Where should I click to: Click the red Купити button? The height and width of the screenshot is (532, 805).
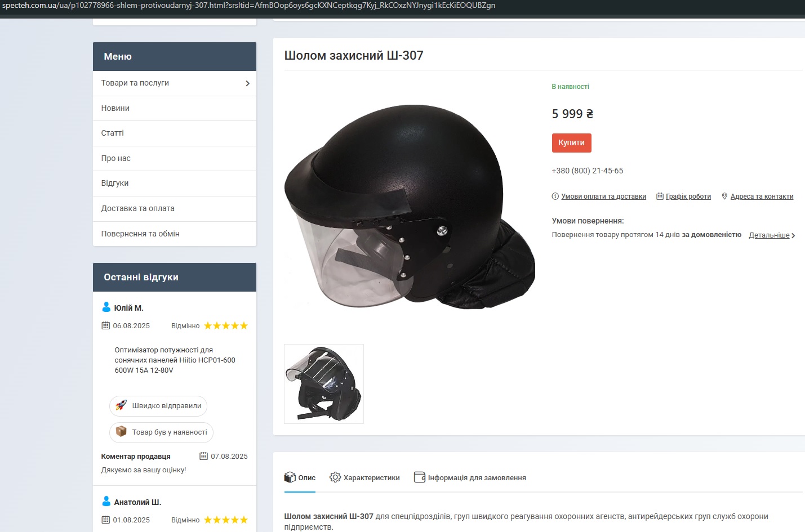click(x=571, y=143)
